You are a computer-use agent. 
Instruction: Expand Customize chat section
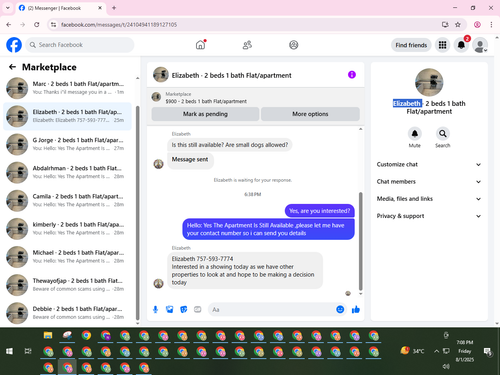tap(429, 164)
